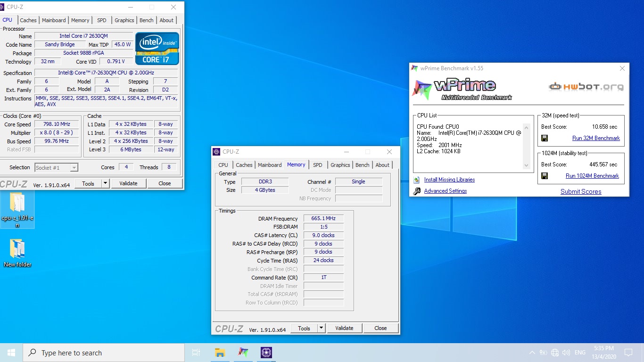The width and height of the screenshot is (644, 362).
Task: Click the taskbar search box
Action: click(x=104, y=353)
